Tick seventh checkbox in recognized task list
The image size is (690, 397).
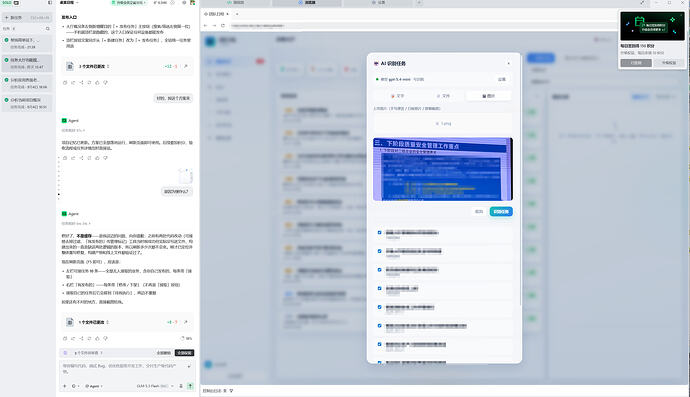(379, 344)
